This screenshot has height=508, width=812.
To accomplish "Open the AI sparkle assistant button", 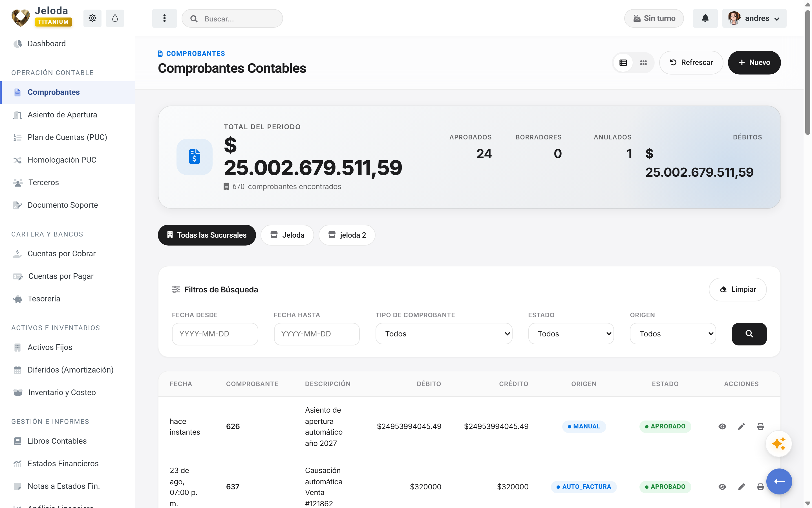I will 779,444.
